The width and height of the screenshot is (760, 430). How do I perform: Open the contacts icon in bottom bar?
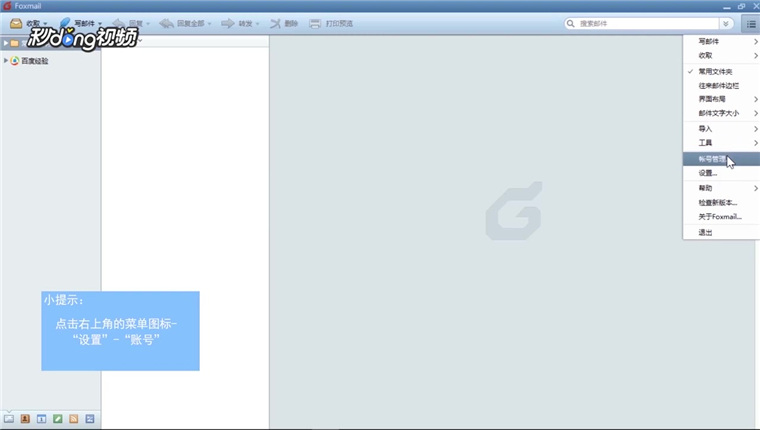pos(25,419)
